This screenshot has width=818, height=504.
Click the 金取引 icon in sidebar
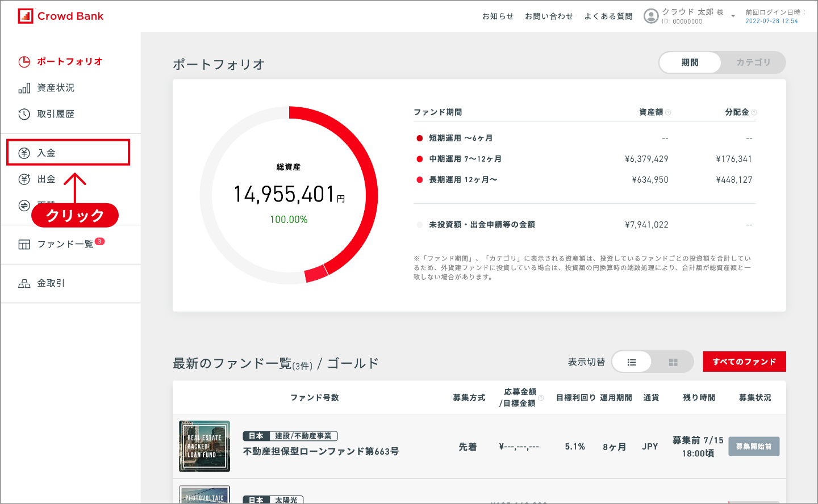point(24,283)
